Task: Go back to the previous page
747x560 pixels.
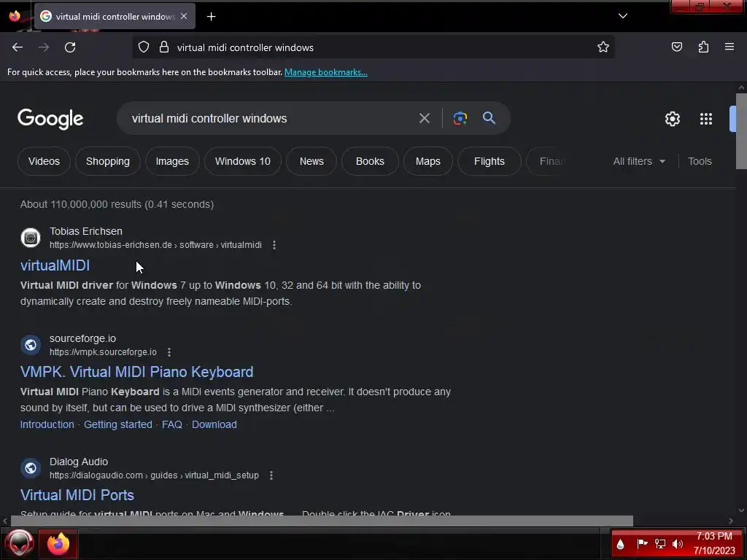Action: [x=18, y=47]
